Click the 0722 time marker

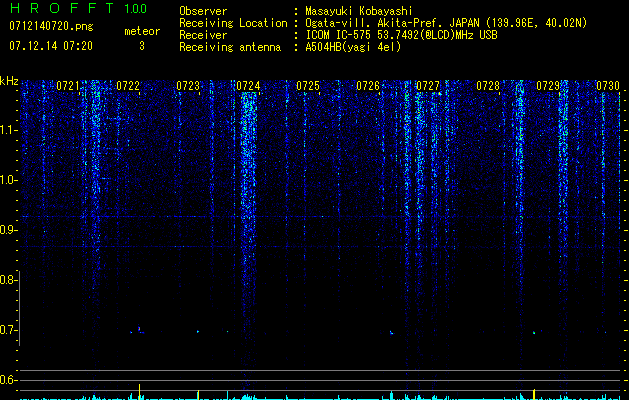[128, 85]
